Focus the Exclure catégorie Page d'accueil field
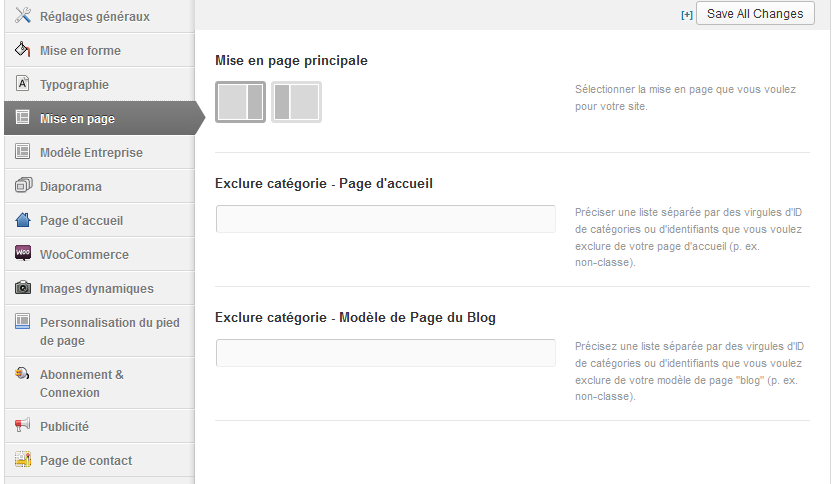 (385, 219)
